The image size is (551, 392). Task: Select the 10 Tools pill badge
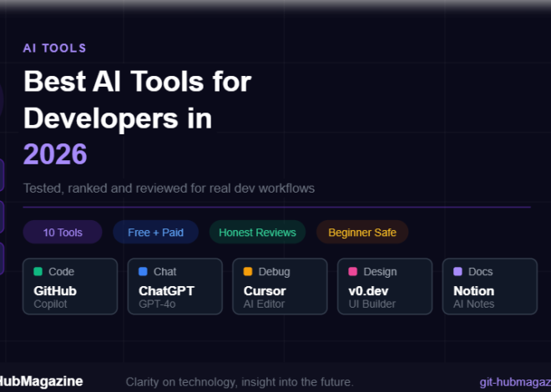63,233
